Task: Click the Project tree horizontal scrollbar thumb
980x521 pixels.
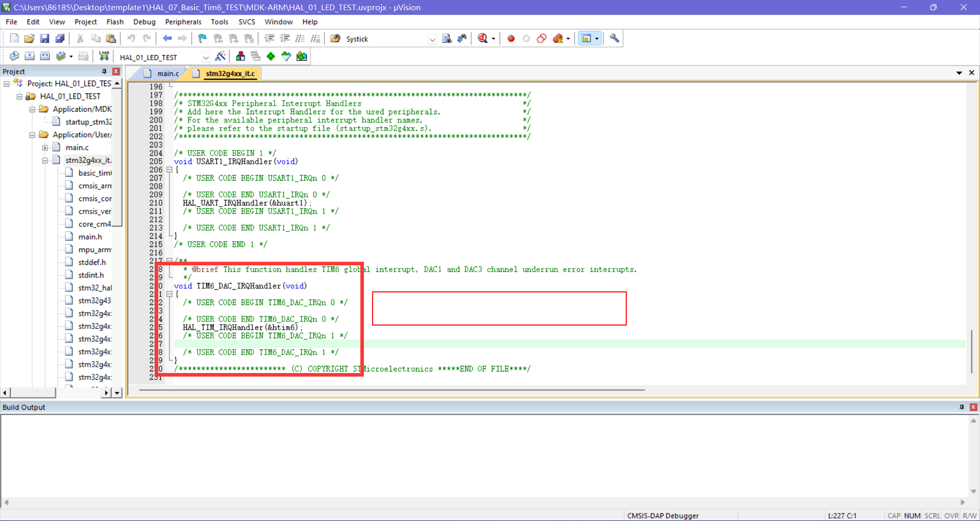Action: [x=33, y=392]
